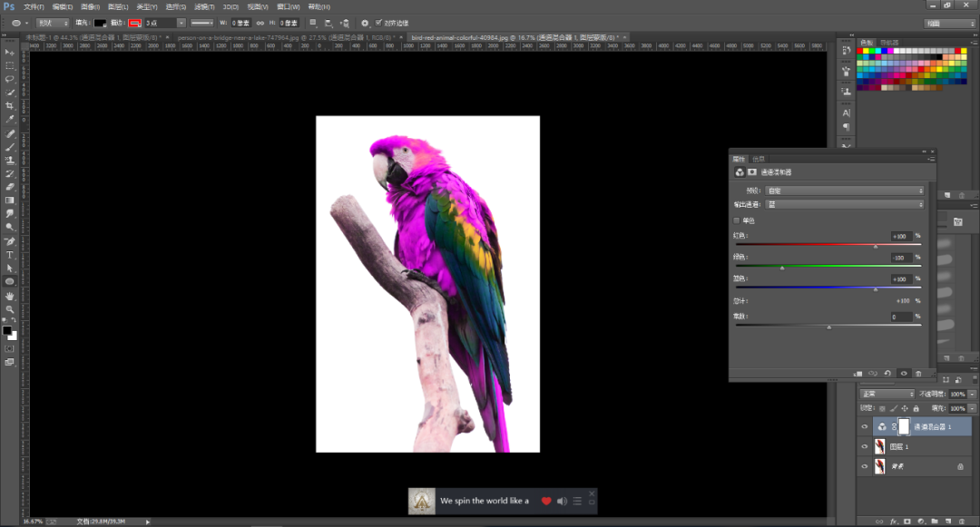The image size is (980, 527).
Task: Select the Hand tool
Action: 10,296
